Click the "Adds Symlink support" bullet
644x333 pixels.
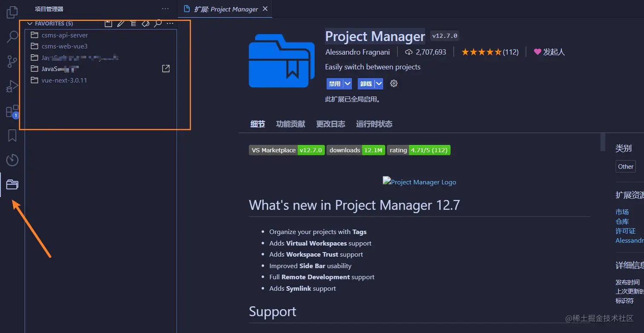click(x=302, y=288)
